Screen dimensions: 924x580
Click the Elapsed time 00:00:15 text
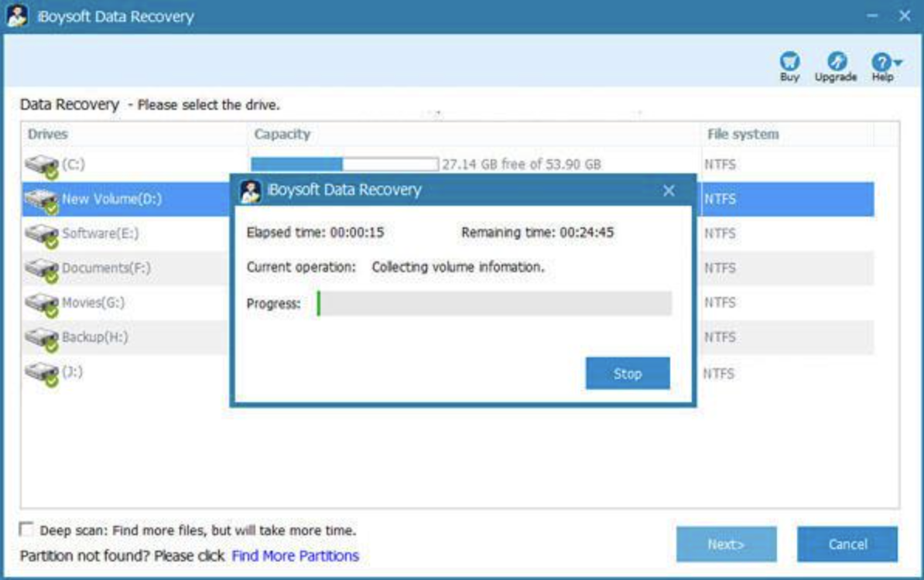[315, 233]
